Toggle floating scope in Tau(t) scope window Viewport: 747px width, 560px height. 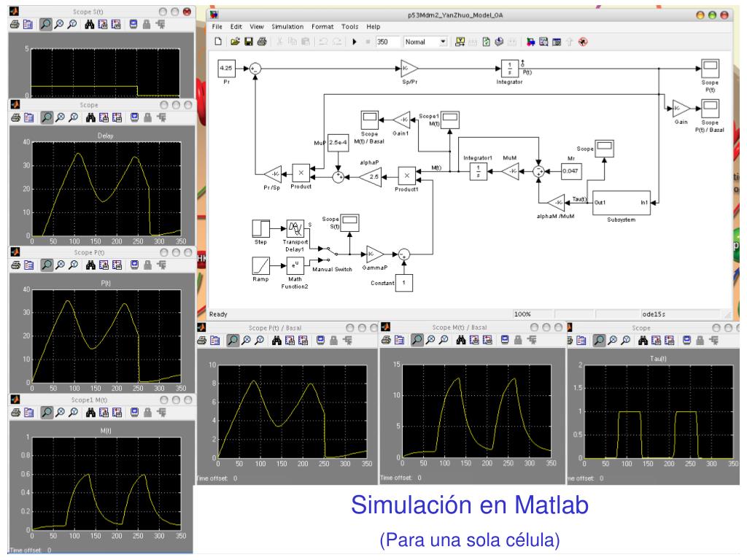tap(686, 341)
